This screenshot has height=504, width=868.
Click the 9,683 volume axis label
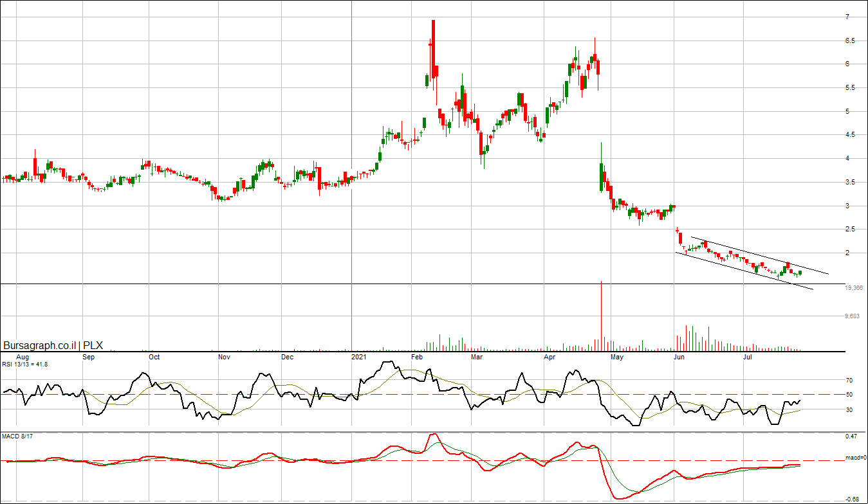[x=852, y=316]
